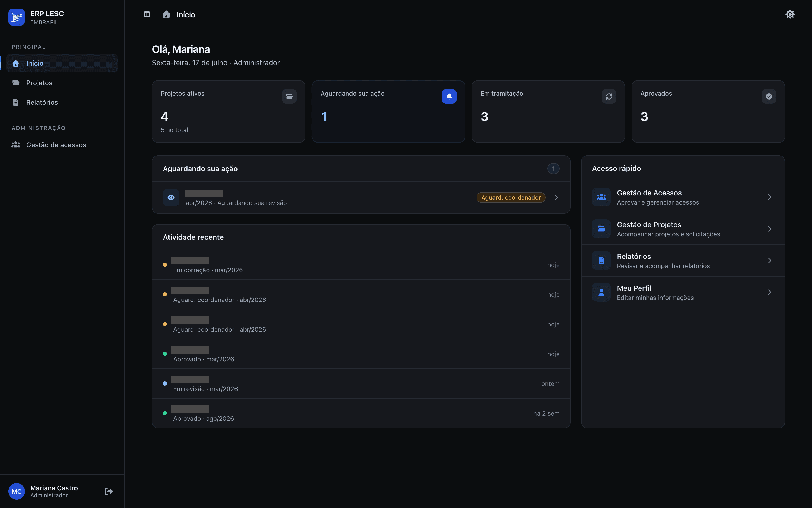The height and width of the screenshot is (508, 812).
Task: Open Gestão de Projetos quick access link
Action: pyautogui.click(x=683, y=229)
